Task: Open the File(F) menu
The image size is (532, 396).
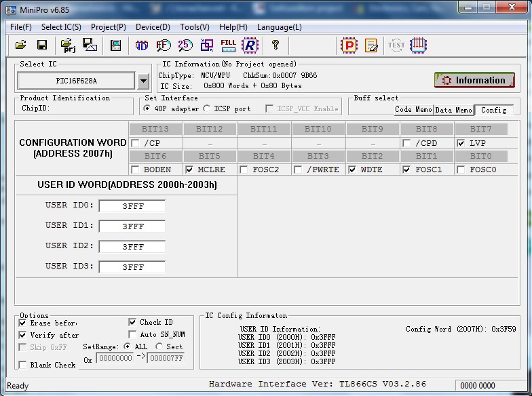Action: (x=21, y=27)
